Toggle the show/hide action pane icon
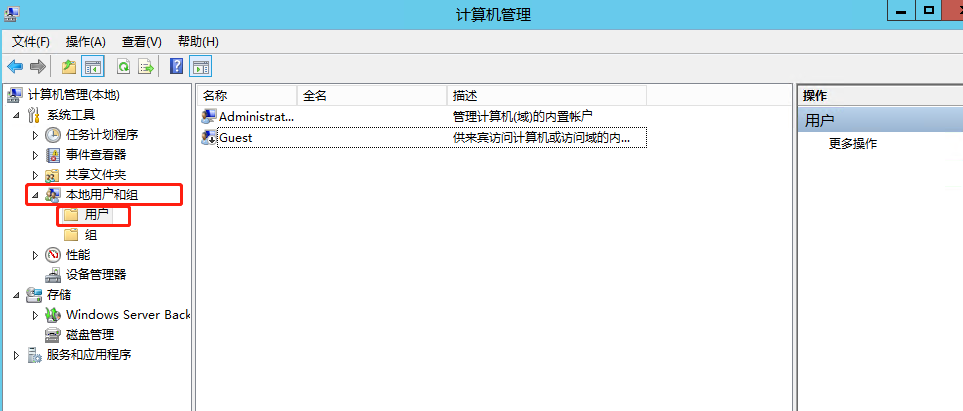 [200, 66]
